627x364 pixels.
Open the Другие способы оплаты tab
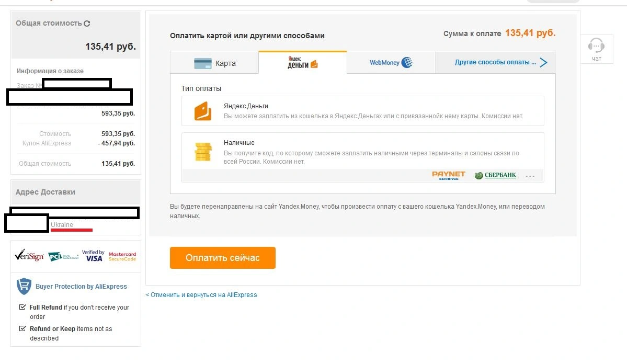(495, 62)
